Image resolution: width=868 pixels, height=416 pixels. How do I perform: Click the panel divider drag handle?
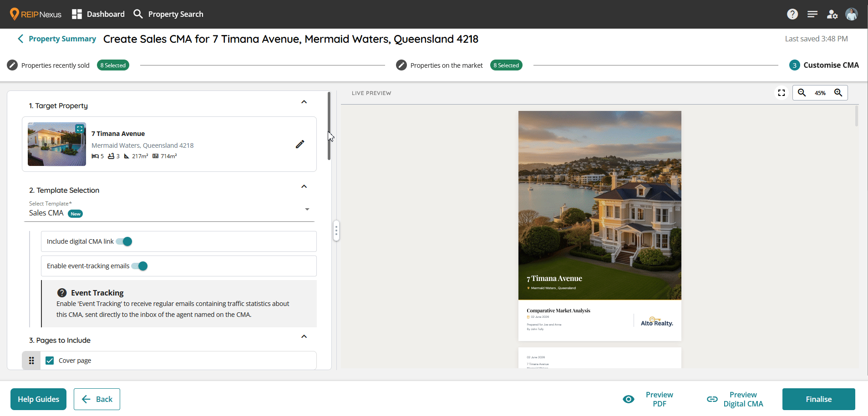coord(336,231)
